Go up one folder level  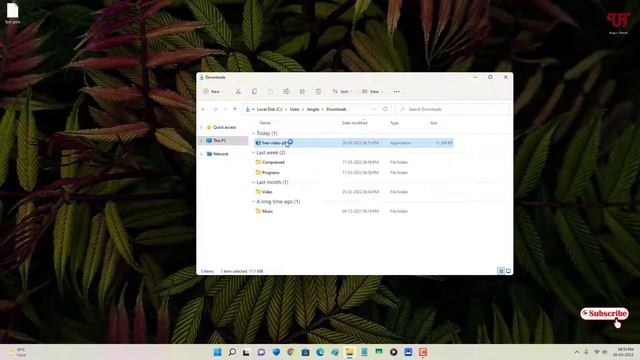(x=235, y=109)
